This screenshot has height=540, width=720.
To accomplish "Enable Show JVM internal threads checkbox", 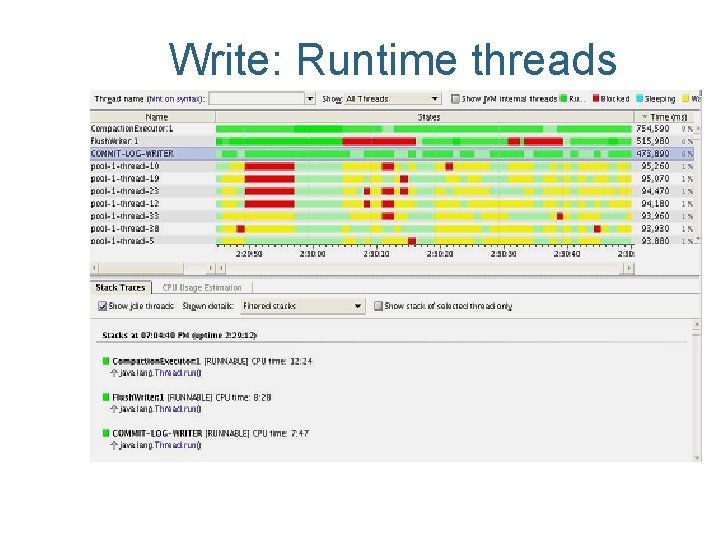I will (455, 99).
